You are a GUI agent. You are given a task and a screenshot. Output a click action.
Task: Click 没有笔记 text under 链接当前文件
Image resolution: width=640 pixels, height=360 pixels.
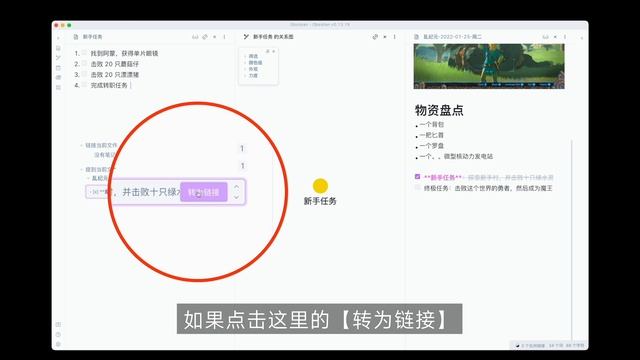pos(104,155)
